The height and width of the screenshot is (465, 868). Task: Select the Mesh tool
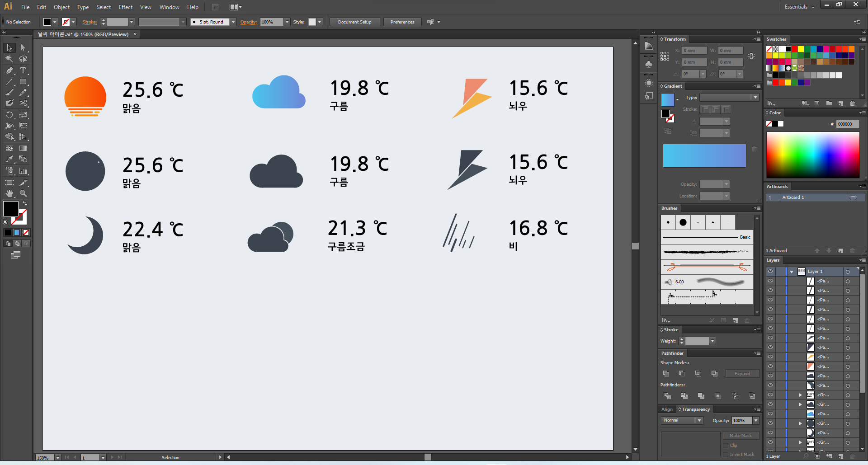click(9, 148)
